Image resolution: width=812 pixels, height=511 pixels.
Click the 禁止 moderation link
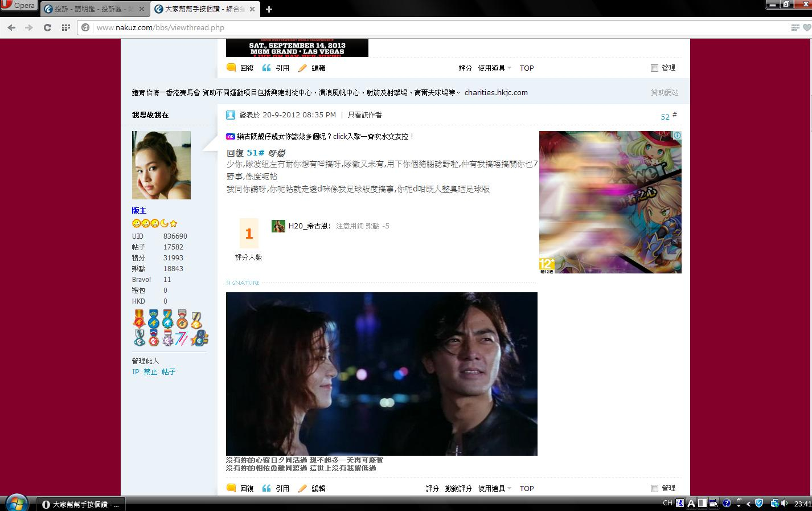[x=150, y=372]
